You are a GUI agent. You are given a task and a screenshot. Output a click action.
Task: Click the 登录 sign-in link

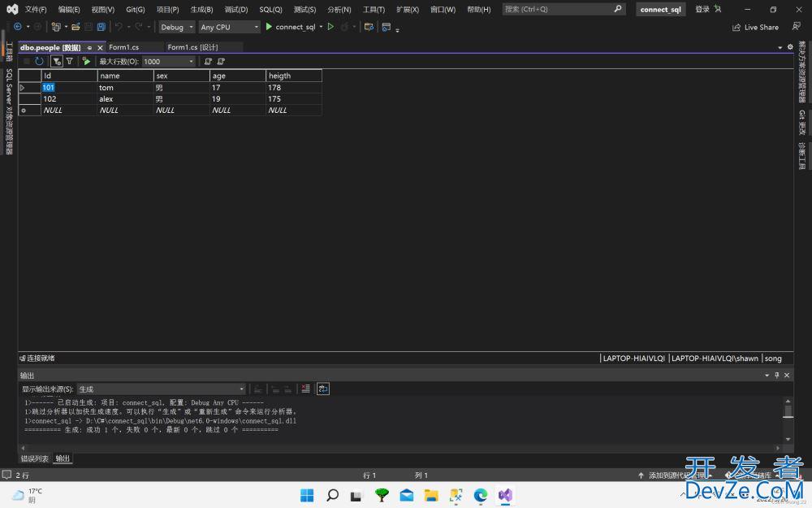(702, 9)
